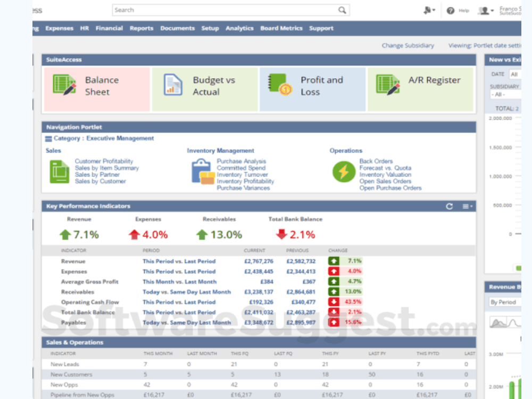Image resolution: width=532 pixels, height=399 pixels.
Task: Click the Profit and Loss notebook icon
Action: 280,85
